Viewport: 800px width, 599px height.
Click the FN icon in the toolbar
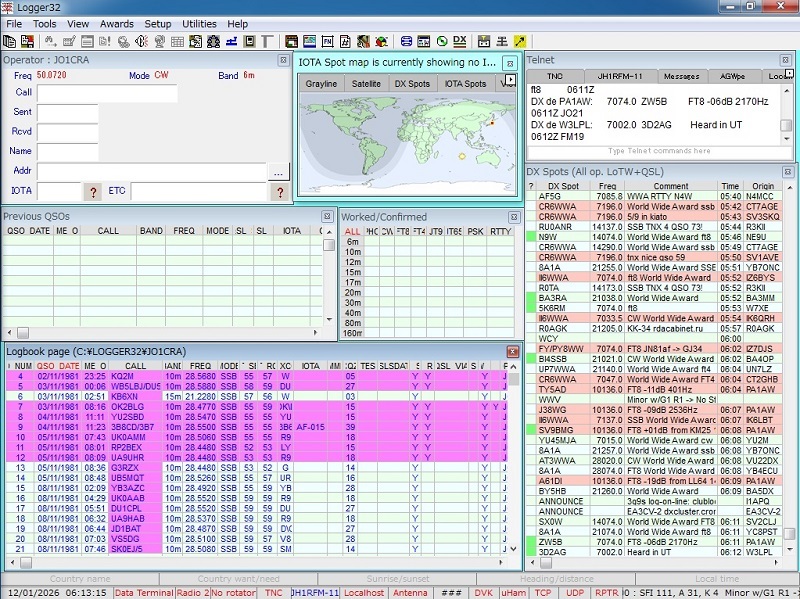coord(328,41)
